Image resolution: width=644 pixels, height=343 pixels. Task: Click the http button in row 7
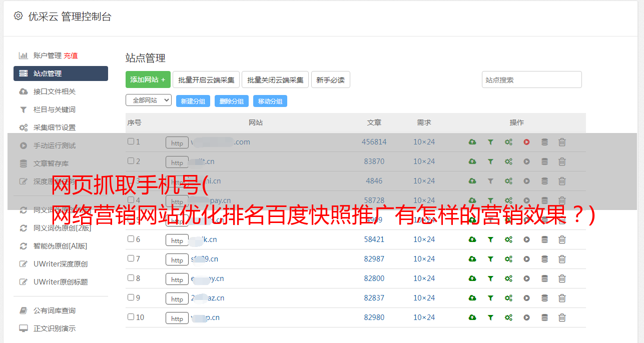(x=177, y=259)
